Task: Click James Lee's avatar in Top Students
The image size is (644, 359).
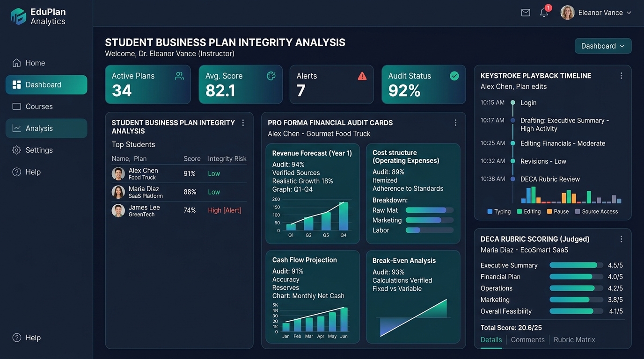Action: [118, 210]
